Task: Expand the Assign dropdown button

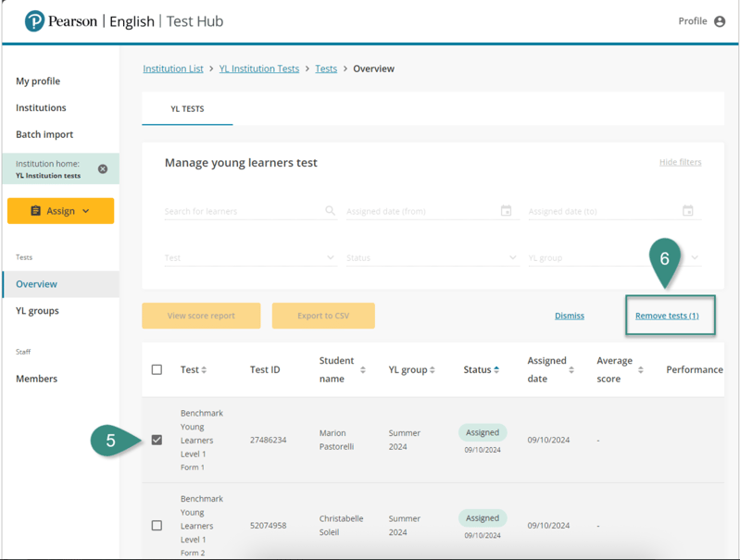Action: click(60, 211)
